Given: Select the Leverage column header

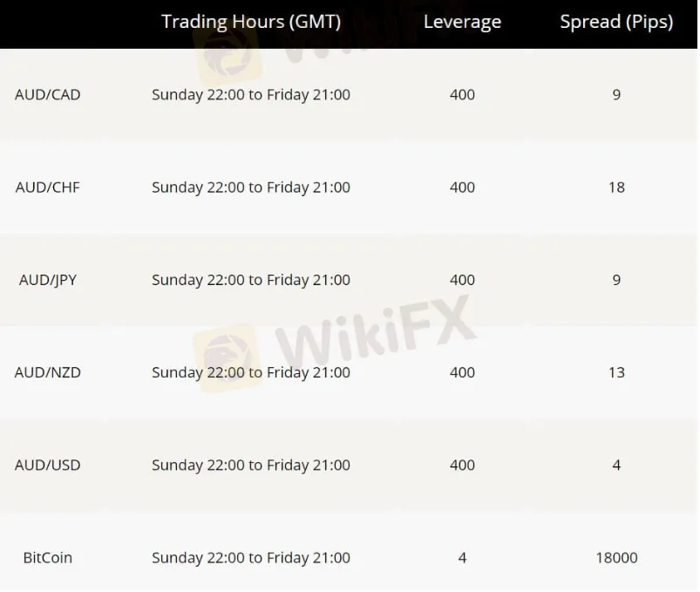Looking at the screenshot, I should coord(462,22).
